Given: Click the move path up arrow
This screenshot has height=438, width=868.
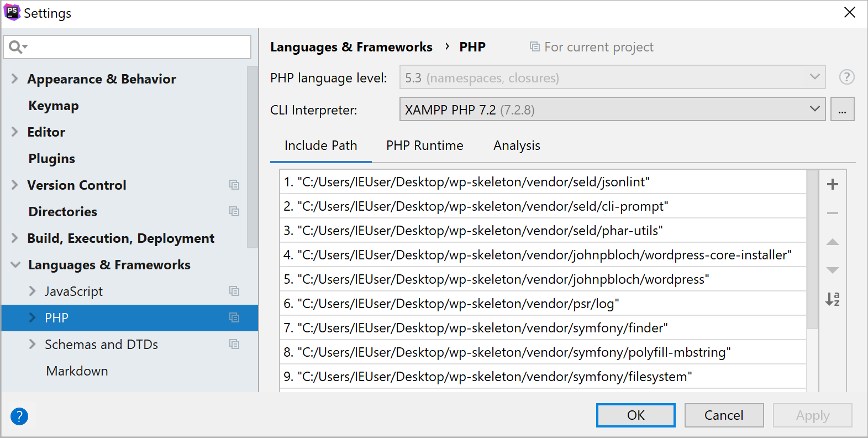Looking at the screenshot, I should pyautogui.click(x=832, y=242).
